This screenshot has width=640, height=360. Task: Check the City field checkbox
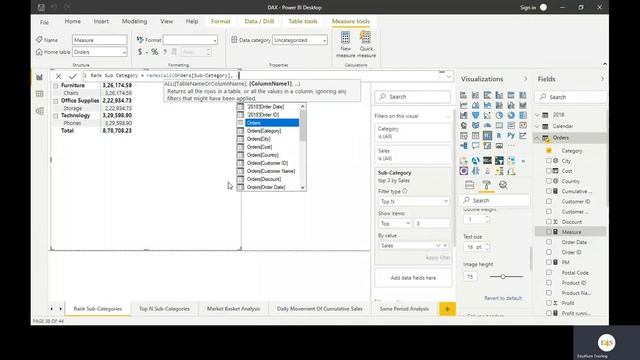tap(549, 161)
